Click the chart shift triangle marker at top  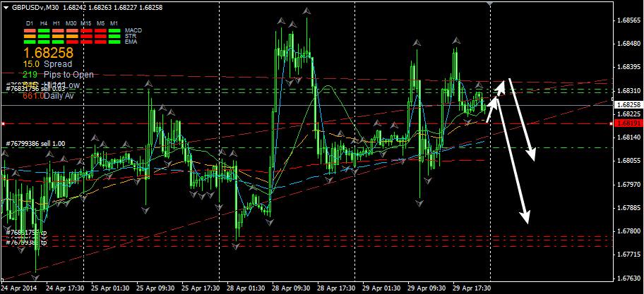tap(490, 4)
